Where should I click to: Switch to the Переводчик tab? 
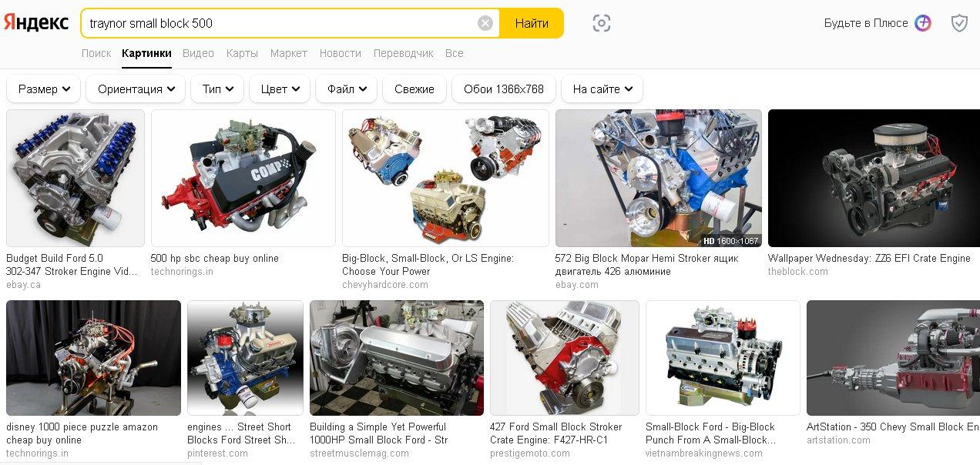404,53
